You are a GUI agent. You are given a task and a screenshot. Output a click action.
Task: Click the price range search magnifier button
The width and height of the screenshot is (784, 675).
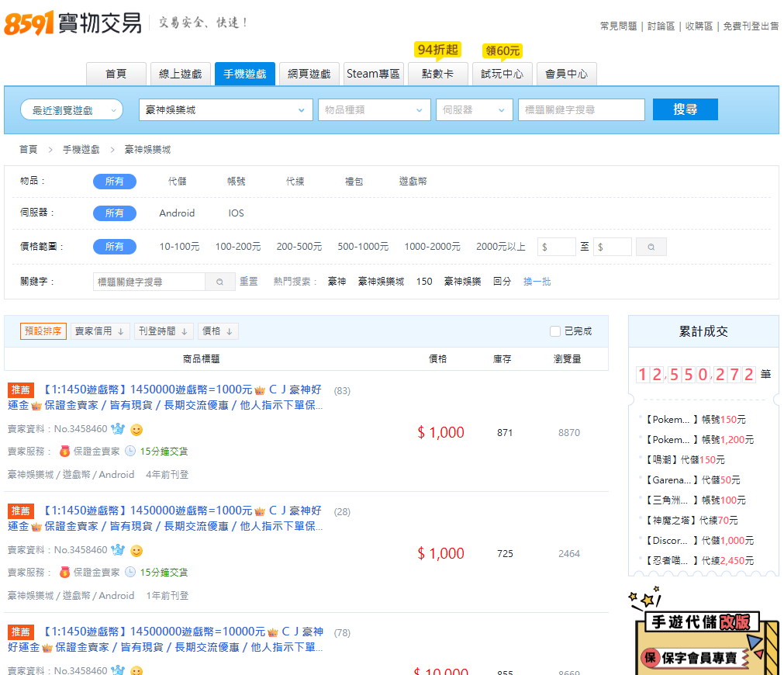[x=651, y=247]
